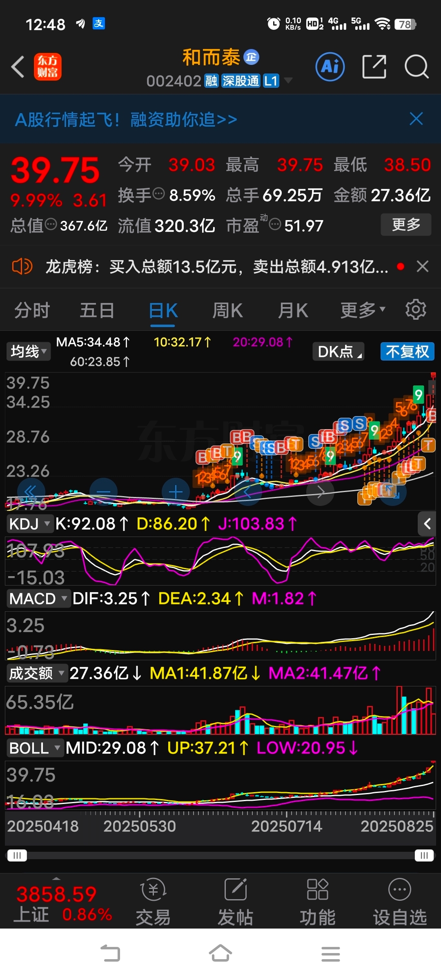441x980 pixels.
Task: Toggle the 不复权 adjustment button
Action: (x=407, y=352)
